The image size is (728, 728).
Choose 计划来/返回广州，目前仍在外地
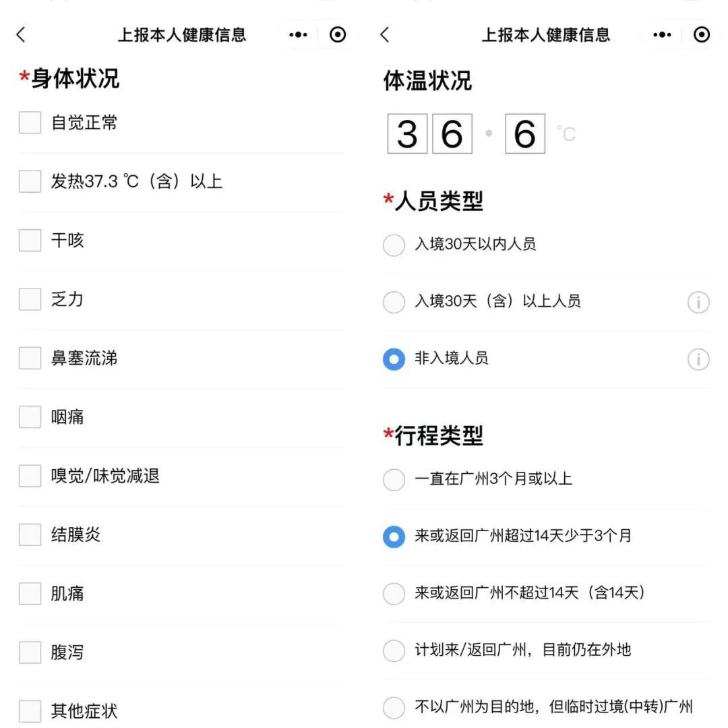coord(393,650)
